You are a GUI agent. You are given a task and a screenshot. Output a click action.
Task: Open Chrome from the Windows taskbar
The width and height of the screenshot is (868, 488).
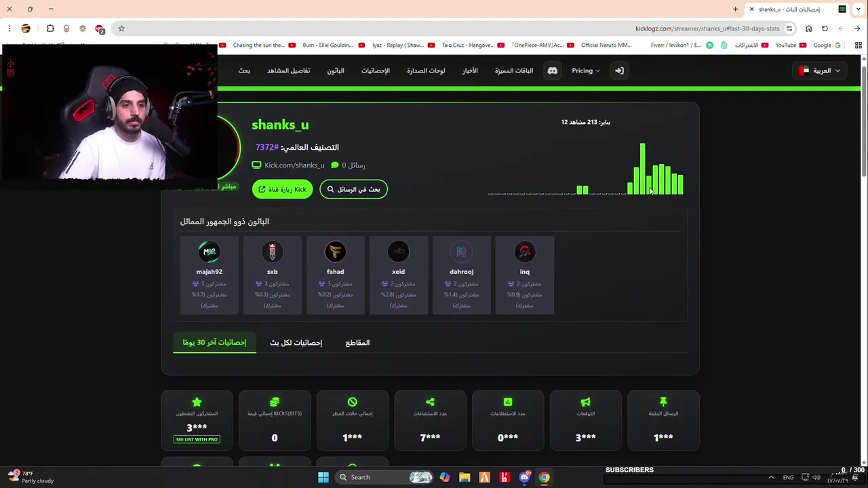pyautogui.click(x=544, y=477)
